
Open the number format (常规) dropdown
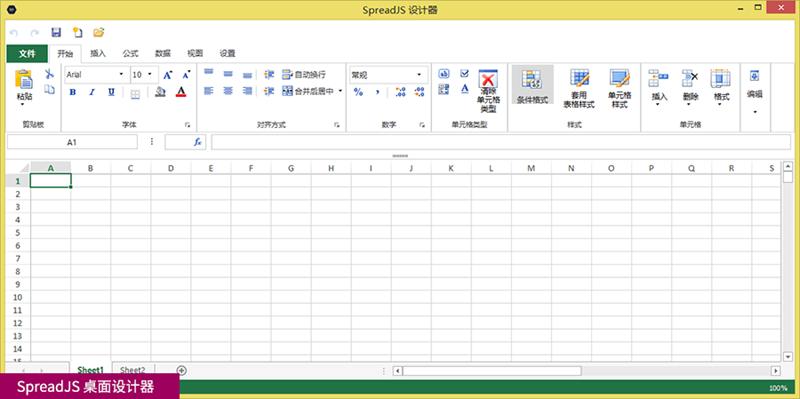click(419, 75)
